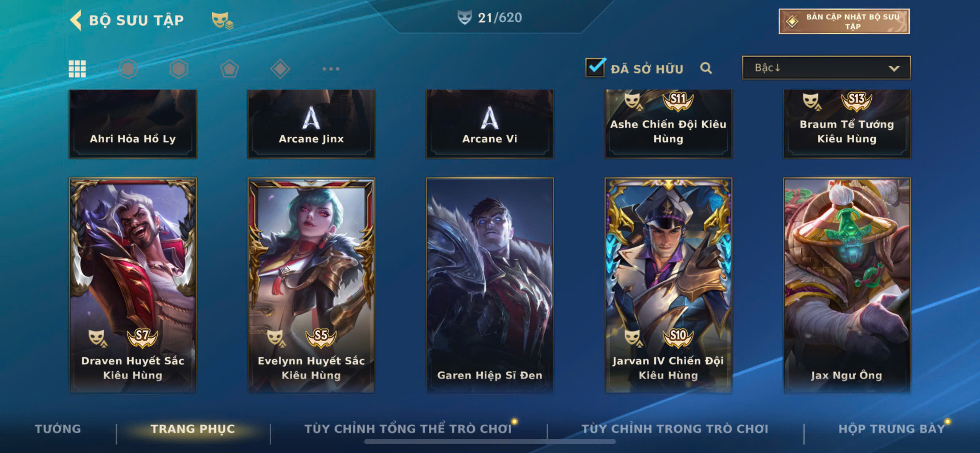
Task: Switch to the Tướng tab
Action: [x=58, y=429]
